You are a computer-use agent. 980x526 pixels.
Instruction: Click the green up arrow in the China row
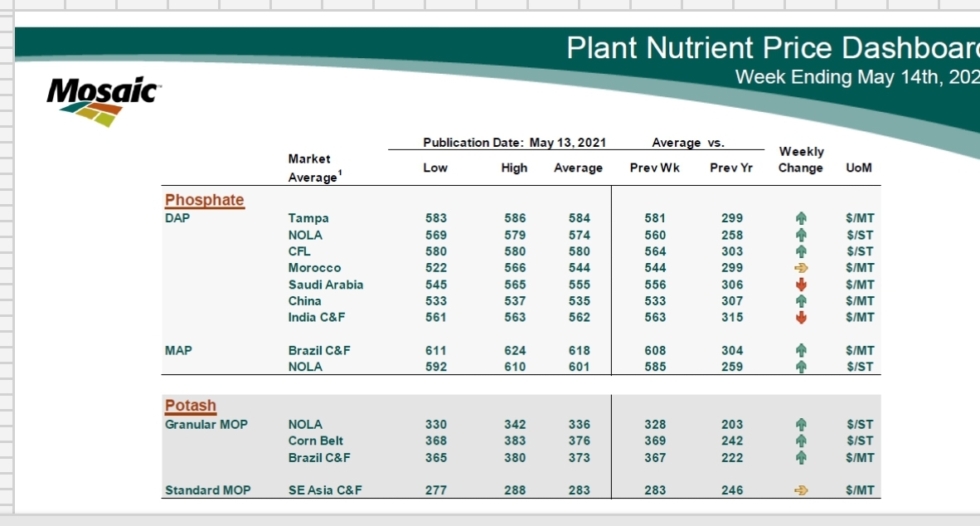(x=800, y=301)
